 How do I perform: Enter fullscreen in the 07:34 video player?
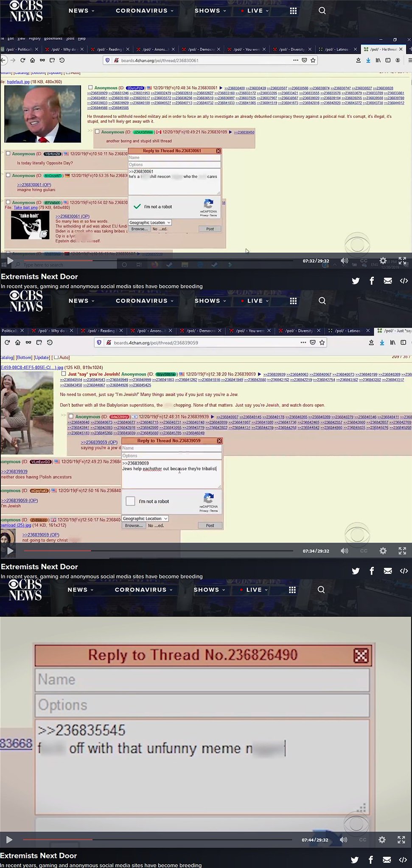point(402,551)
